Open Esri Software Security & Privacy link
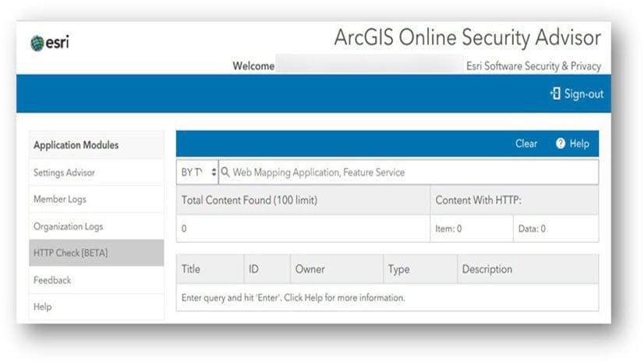 [x=533, y=66]
